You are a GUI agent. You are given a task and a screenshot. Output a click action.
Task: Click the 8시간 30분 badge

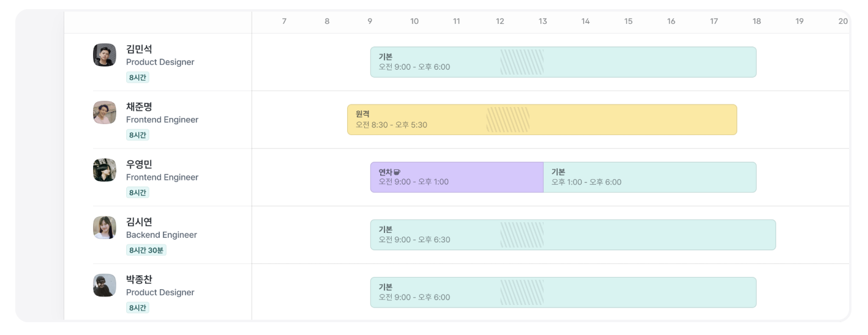(146, 250)
